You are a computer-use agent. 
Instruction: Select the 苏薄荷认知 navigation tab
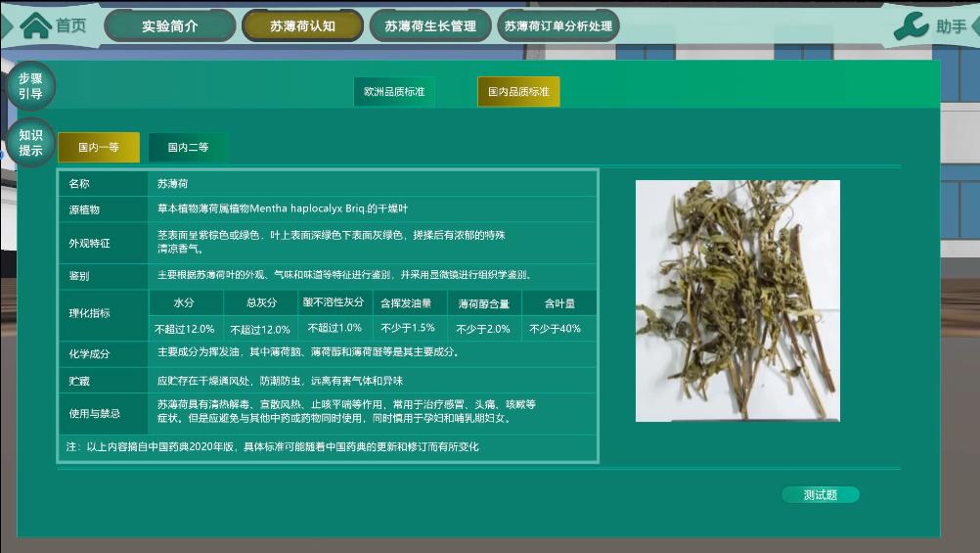(302, 26)
